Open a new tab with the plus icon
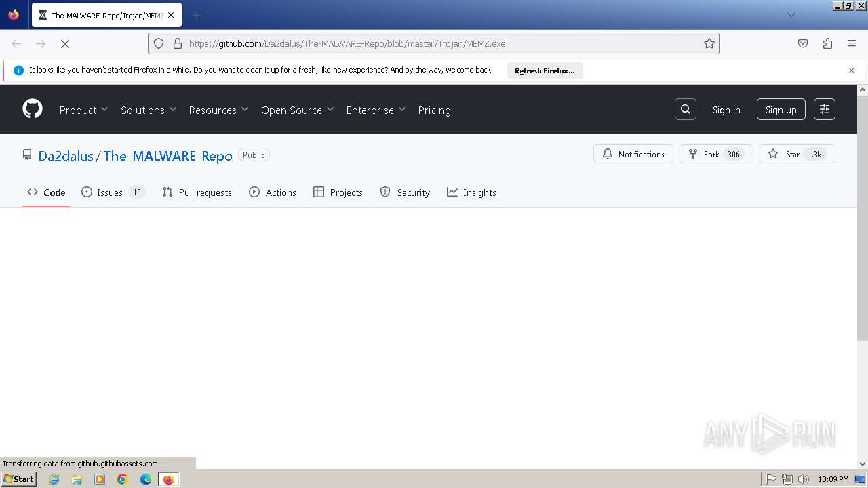Viewport: 868px width, 488px height. (196, 15)
